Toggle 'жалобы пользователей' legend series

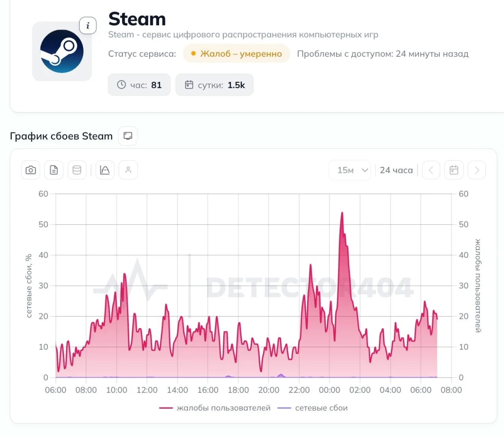tap(215, 408)
